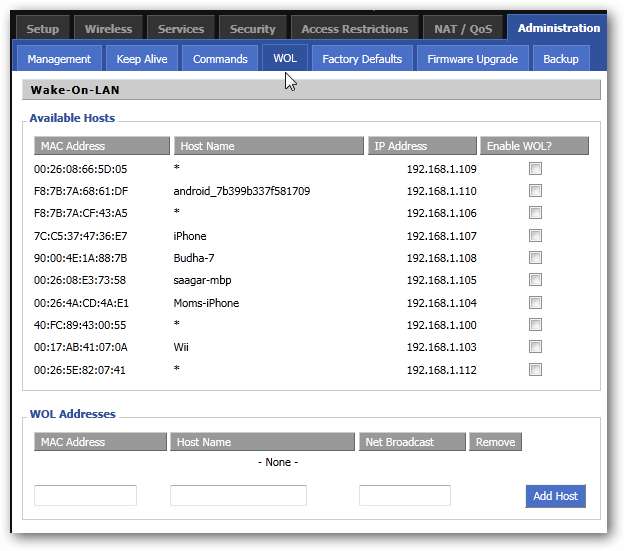Toggle WOL checkbox for 192.168.1.112
The width and height of the screenshot is (625, 551).
pos(536,370)
